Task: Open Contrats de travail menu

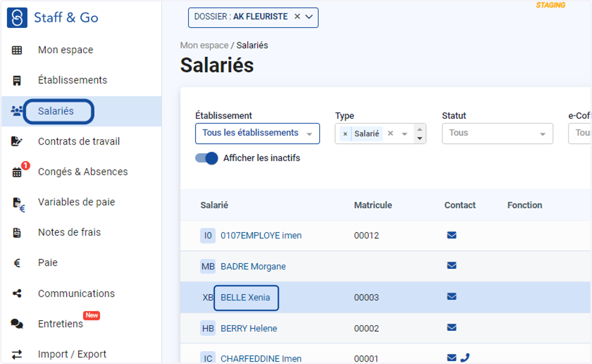Action: pyautogui.click(x=79, y=141)
